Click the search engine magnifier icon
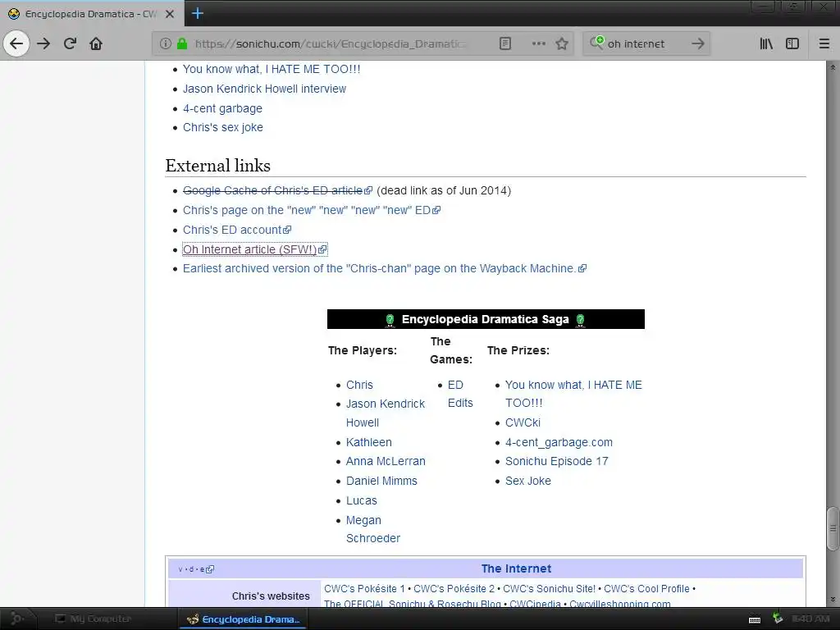 pyautogui.click(x=596, y=43)
